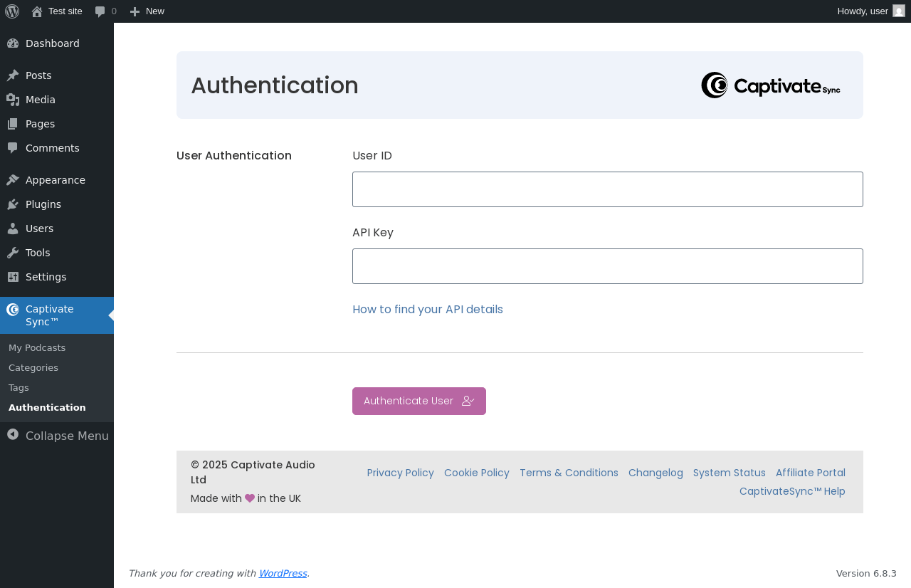Image resolution: width=911 pixels, height=588 pixels.
Task: Open the My Podcasts submenu item
Action: point(37,348)
